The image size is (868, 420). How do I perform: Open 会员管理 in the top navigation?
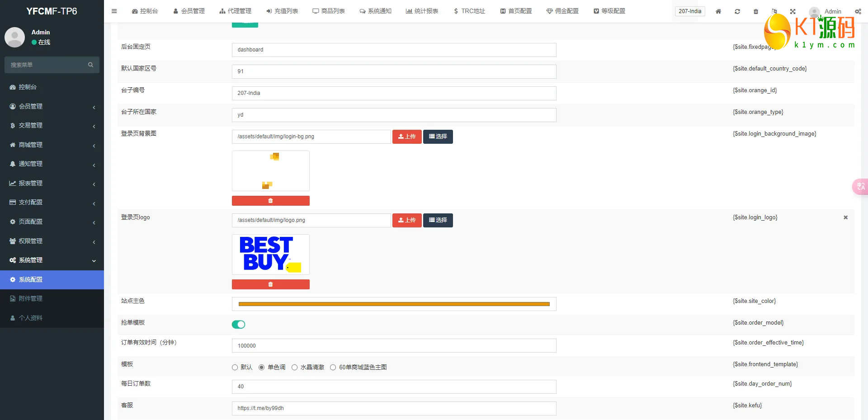[x=189, y=11]
